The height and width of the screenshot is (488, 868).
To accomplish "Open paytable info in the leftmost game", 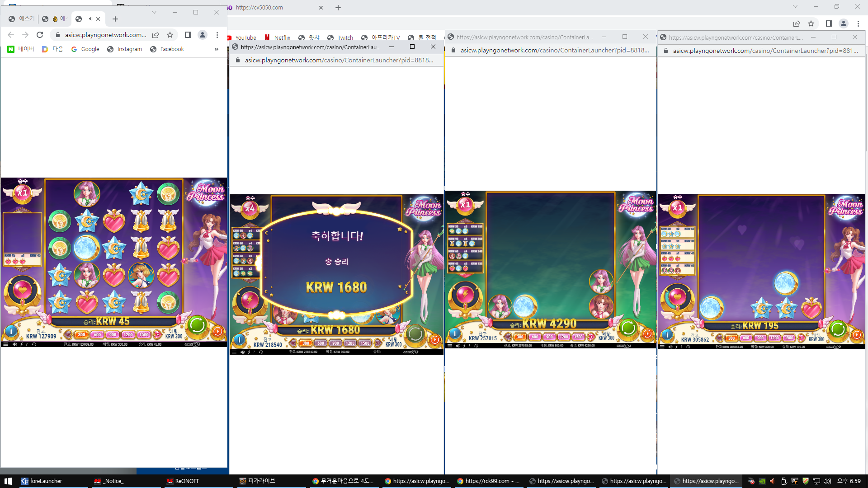I will click(x=11, y=332).
